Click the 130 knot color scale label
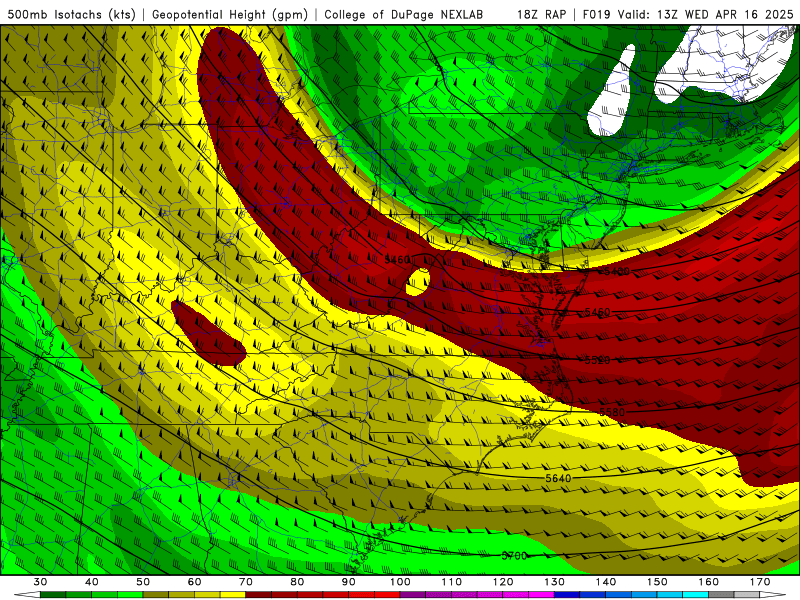Image resolution: width=800 pixels, height=600 pixels. [x=555, y=582]
